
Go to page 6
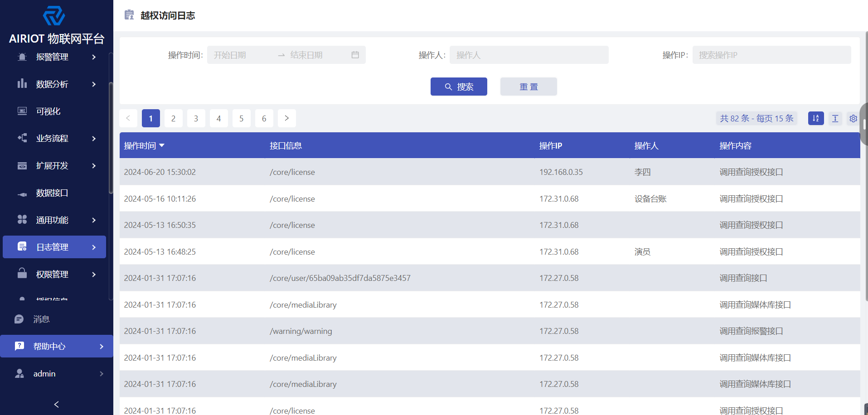(x=264, y=118)
